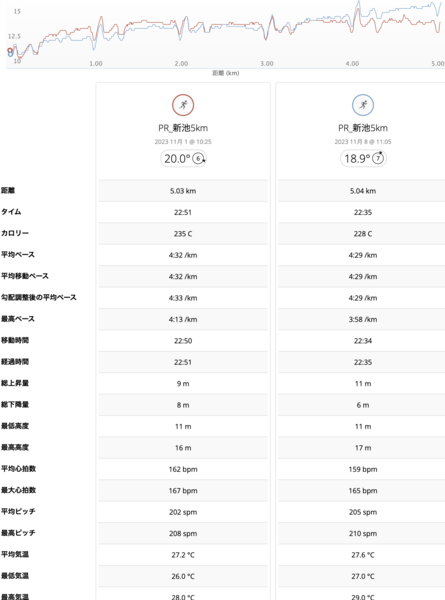Viewport: 445px width, 600px height.
Task: Click the 18.9° weather badge
Action: pyautogui.click(x=363, y=158)
